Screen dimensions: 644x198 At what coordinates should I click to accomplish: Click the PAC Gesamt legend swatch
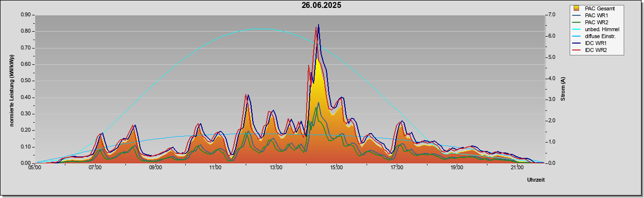pyautogui.click(x=577, y=8)
